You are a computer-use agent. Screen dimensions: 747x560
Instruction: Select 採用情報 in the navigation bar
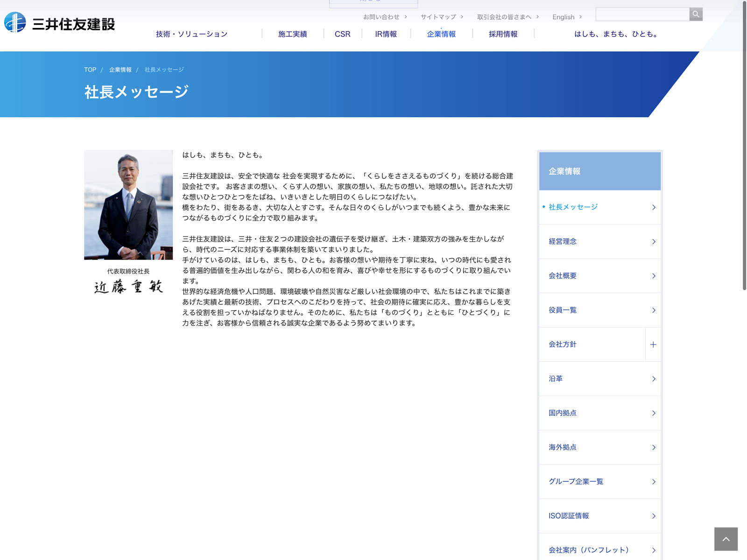click(503, 34)
